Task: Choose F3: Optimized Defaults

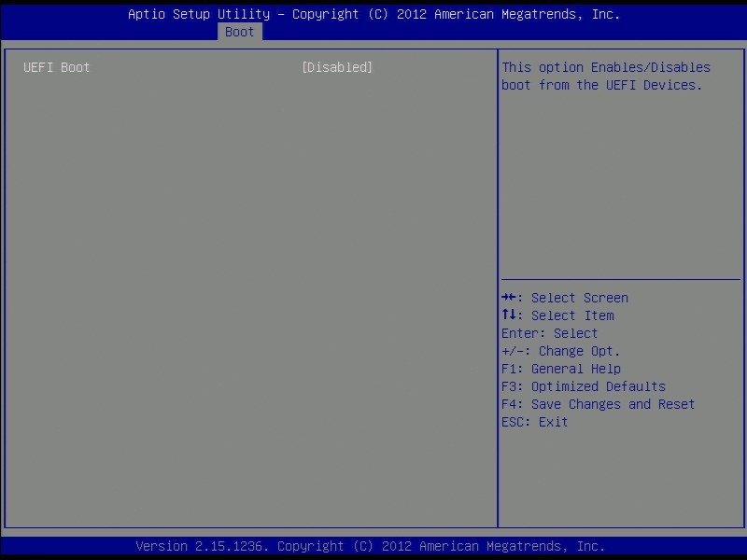Action: [x=583, y=386]
